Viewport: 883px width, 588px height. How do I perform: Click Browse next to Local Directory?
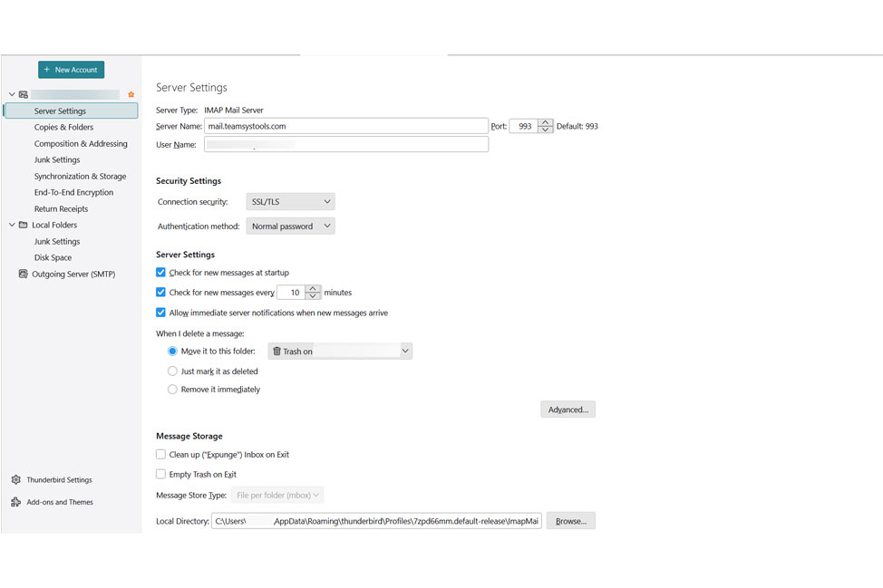pyautogui.click(x=570, y=520)
